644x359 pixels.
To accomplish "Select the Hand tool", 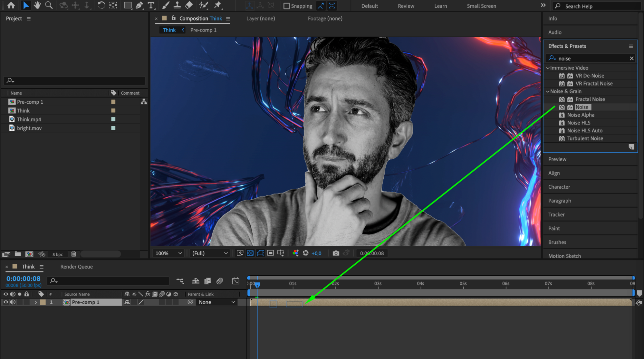I will click(x=37, y=5).
